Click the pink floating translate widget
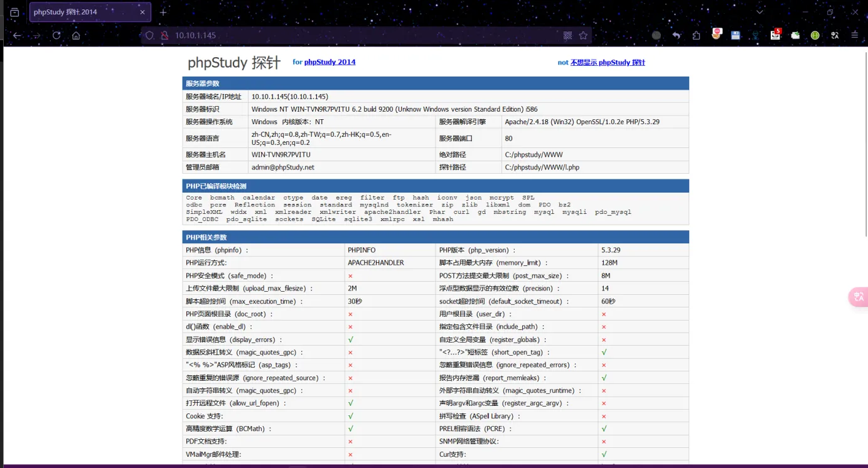 (x=858, y=297)
